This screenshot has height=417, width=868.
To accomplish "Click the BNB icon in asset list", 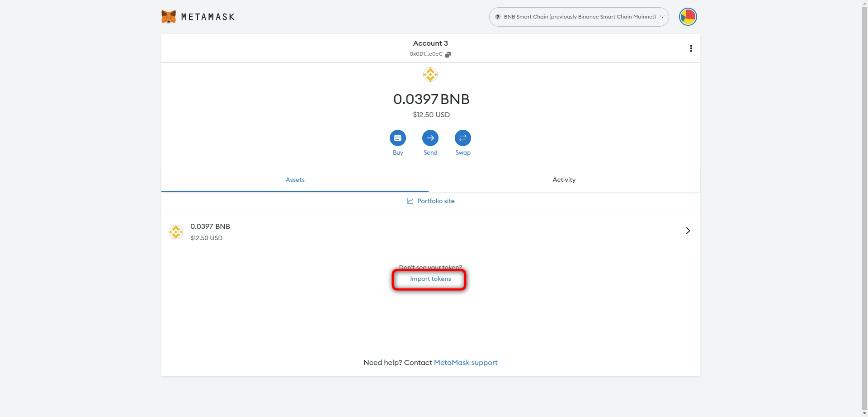I will [x=176, y=232].
